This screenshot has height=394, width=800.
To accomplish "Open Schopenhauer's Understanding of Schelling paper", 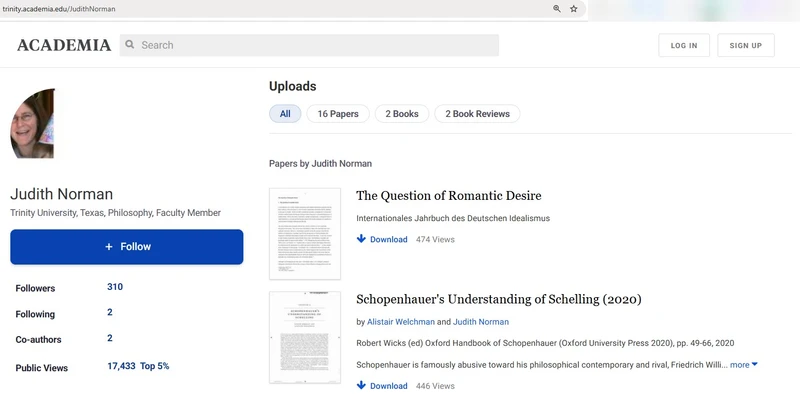I will pos(498,299).
